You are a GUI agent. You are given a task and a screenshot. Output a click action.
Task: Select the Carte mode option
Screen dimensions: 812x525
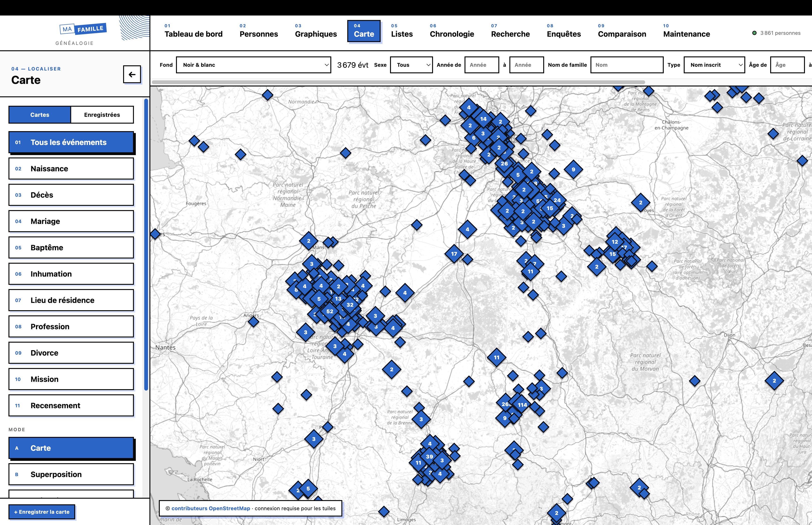click(71, 448)
